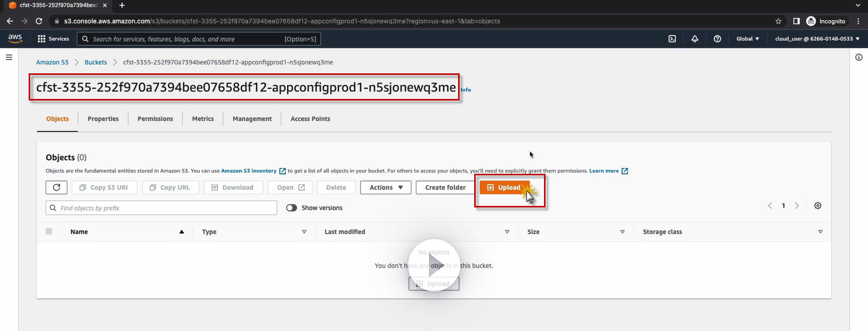This screenshot has height=331, width=868.
Task: Open the notifications bell
Action: (x=695, y=39)
